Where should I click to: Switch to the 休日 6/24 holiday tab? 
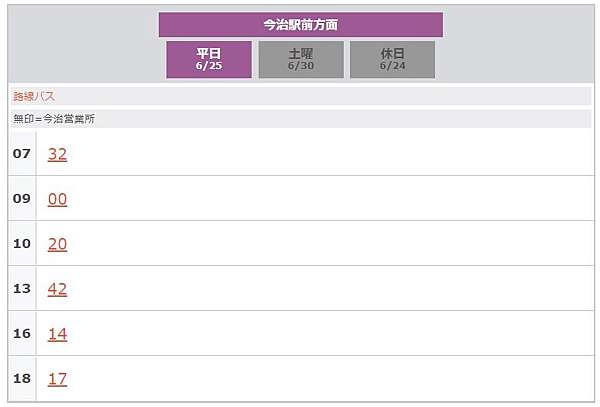point(392,60)
